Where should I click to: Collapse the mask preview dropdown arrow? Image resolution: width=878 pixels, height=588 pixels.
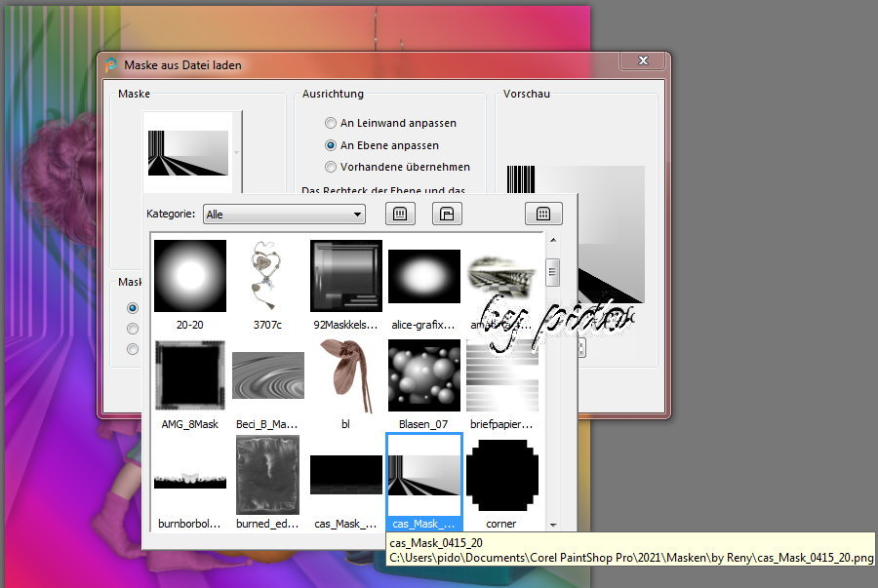click(236, 153)
